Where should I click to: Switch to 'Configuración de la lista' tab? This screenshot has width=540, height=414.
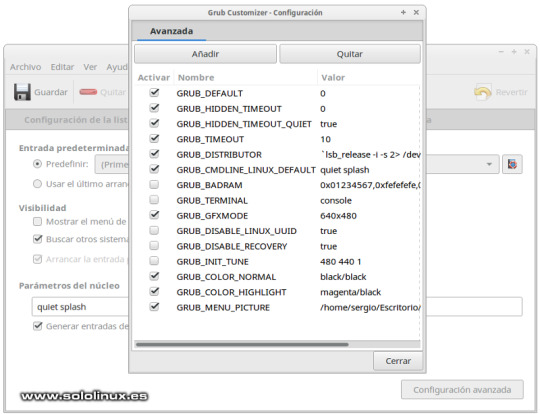[75, 120]
